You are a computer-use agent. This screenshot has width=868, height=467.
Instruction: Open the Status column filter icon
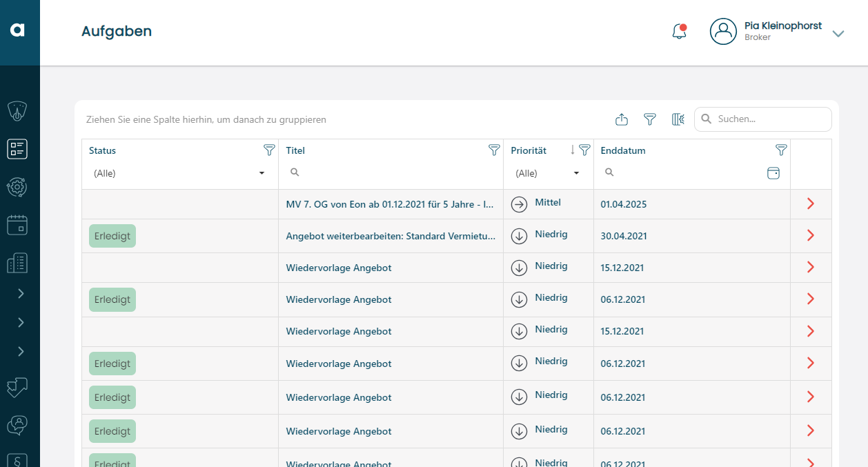pyautogui.click(x=269, y=150)
